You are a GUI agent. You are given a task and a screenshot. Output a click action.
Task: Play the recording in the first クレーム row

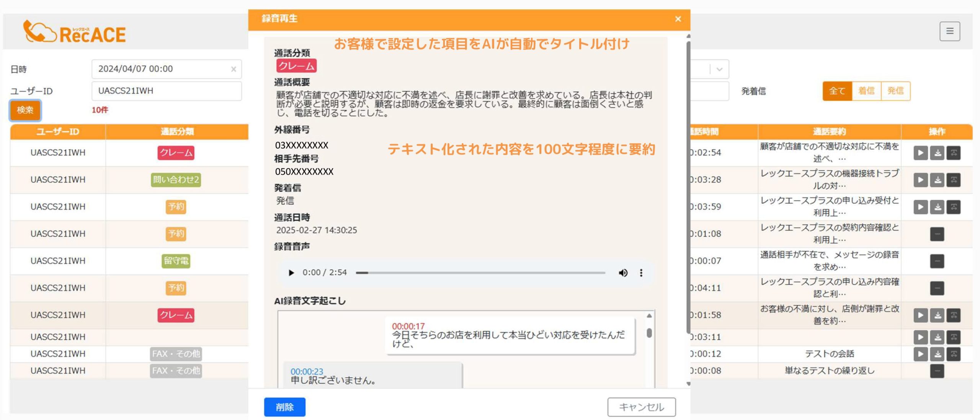(x=920, y=152)
